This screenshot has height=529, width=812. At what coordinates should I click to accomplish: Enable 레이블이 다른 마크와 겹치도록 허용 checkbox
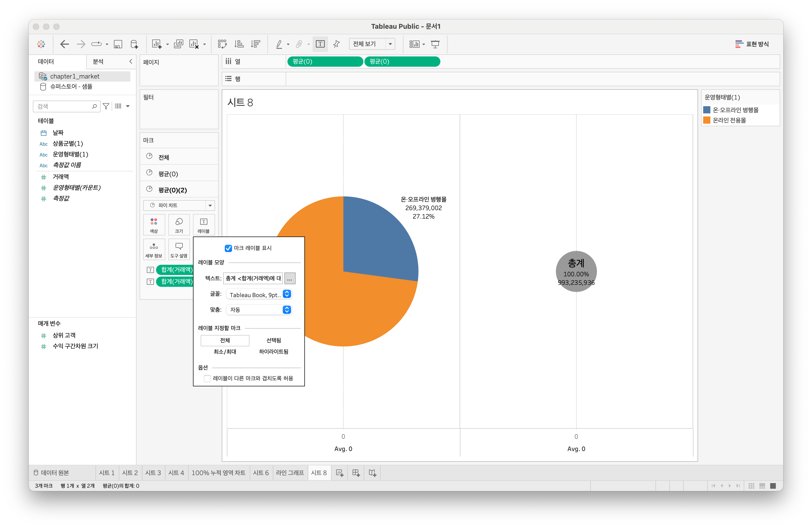(x=207, y=378)
